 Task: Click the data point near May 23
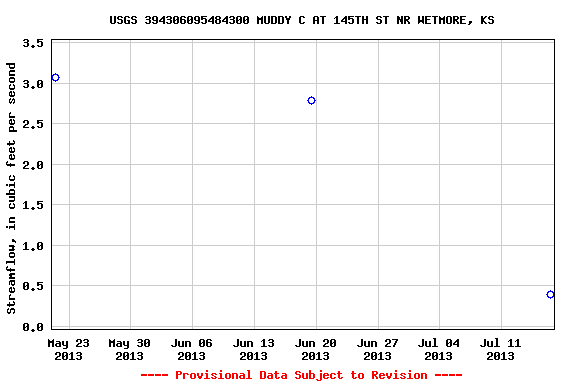point(55,78)
